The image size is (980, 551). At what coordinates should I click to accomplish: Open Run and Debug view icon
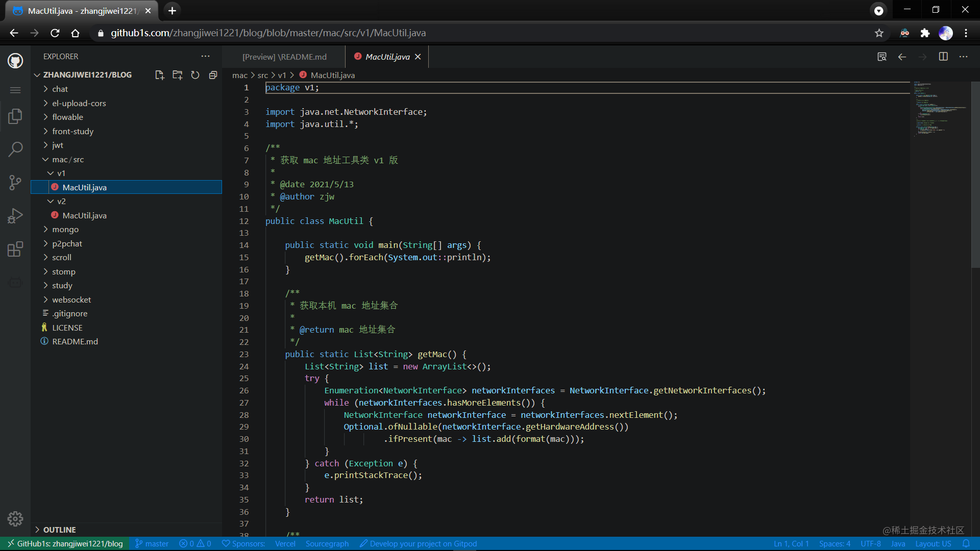(15, 216)
